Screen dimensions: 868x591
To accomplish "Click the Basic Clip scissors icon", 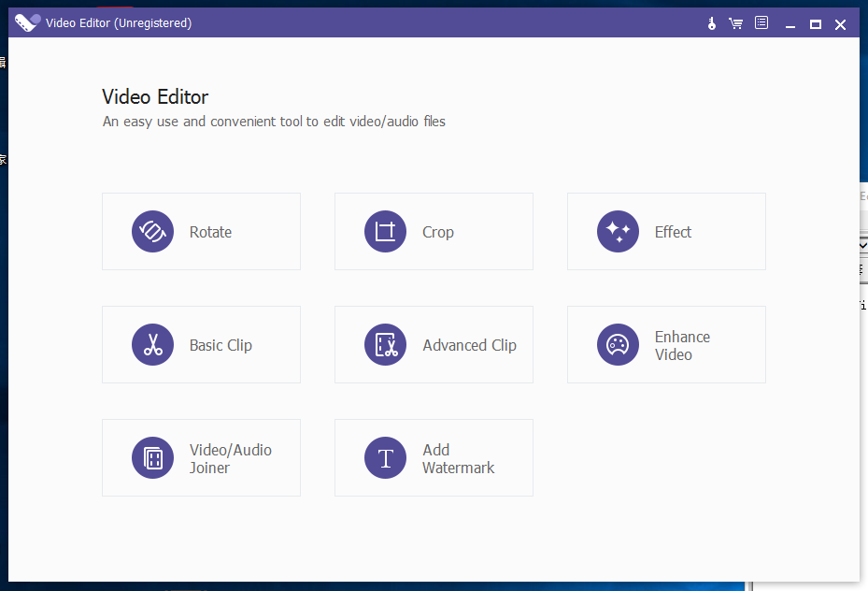I will coord(153,344).
